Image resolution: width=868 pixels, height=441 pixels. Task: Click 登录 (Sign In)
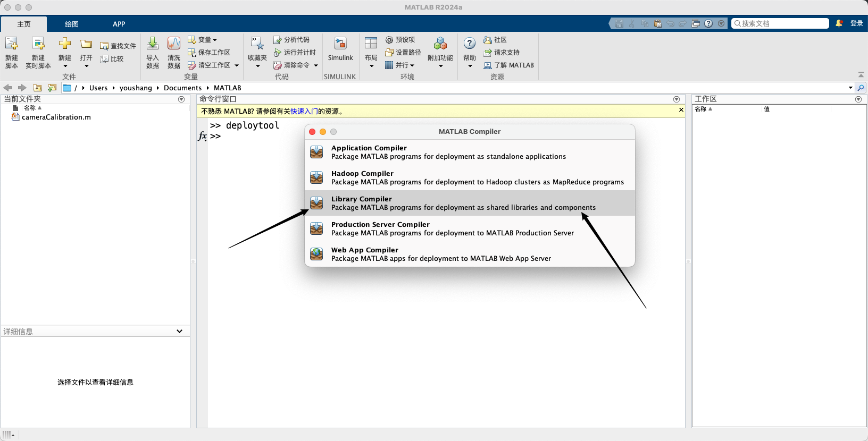click(x=856, y=23)
